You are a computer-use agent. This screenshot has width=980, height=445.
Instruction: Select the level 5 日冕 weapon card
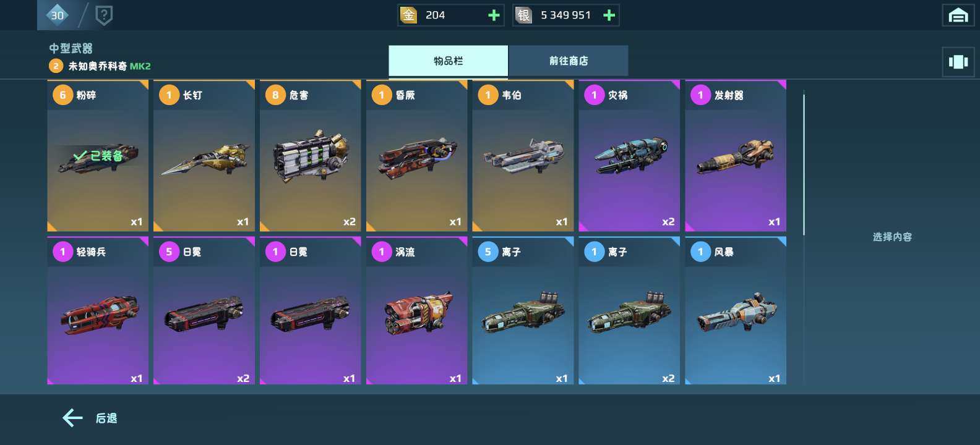[x=204, y=311]
